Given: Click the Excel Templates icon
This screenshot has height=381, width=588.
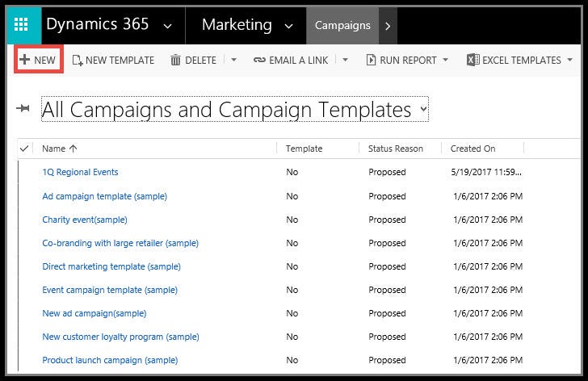Looking at the screenshot, I should [472, 61].
